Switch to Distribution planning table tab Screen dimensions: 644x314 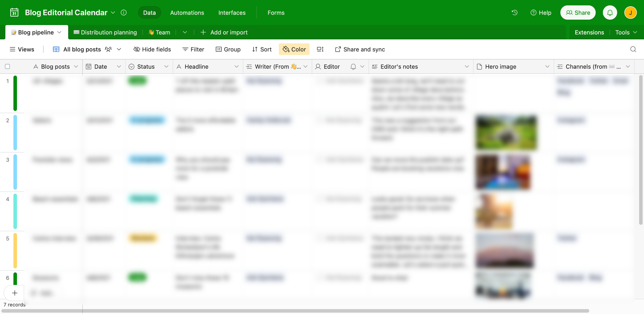[x=105, y=32]
